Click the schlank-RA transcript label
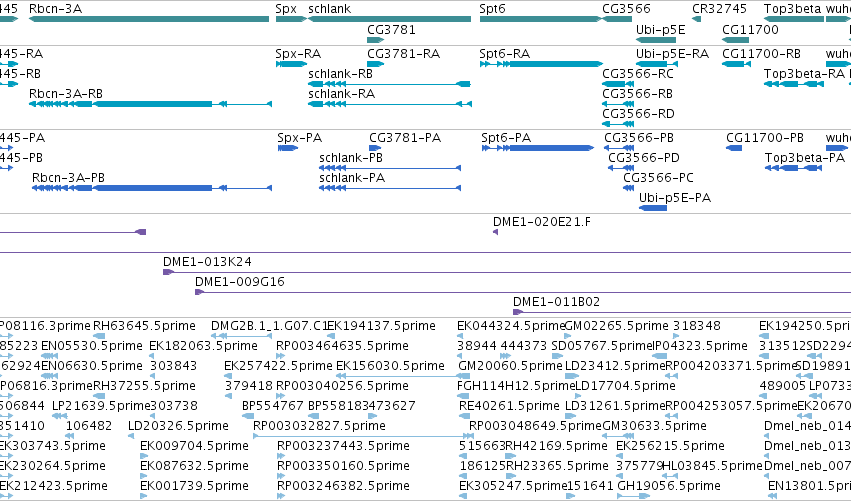The image size is (851, 501). point(341,94)
